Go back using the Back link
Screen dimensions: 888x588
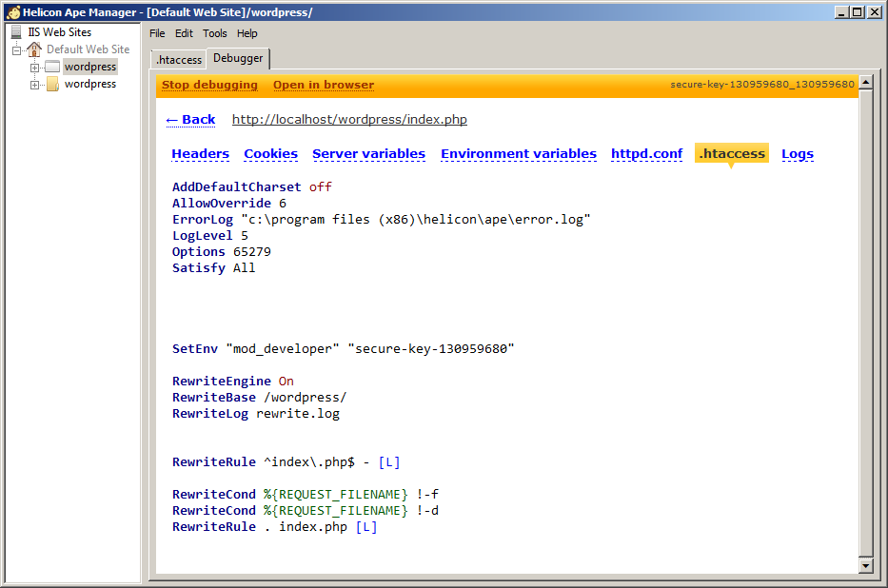(x=190, y=120)
